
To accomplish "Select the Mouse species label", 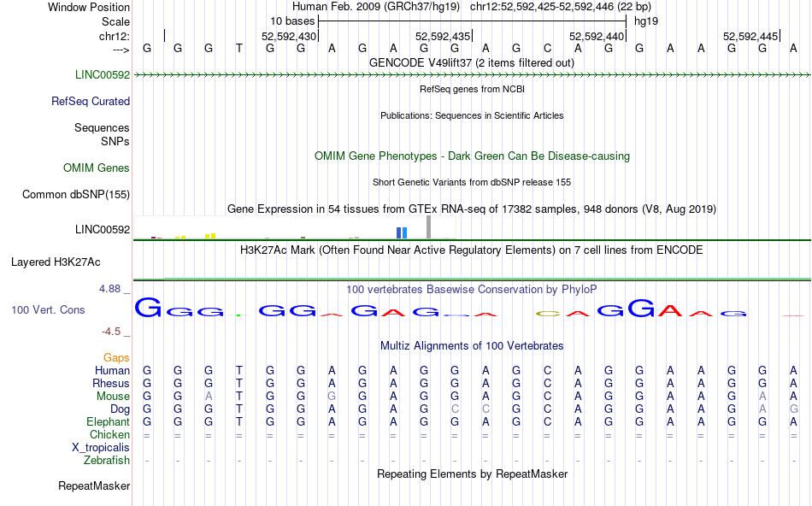I will 113,397.
